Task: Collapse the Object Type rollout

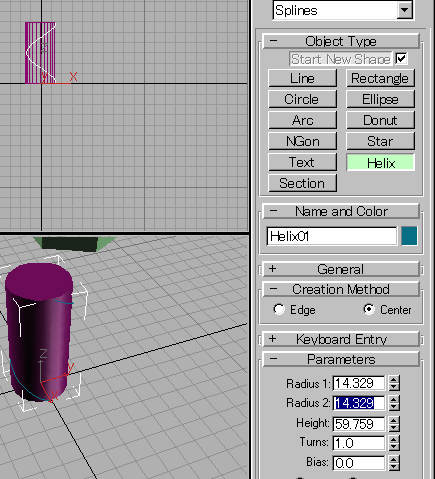Action: 341,41
